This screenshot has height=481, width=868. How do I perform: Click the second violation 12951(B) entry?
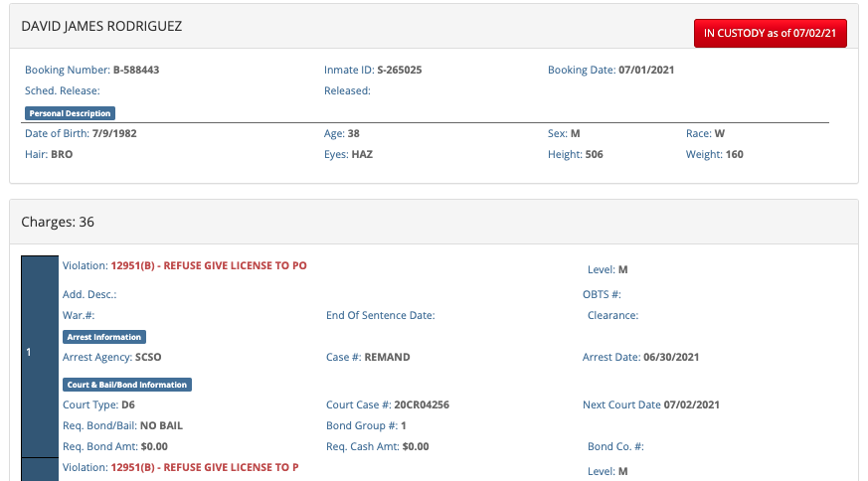tap(204, 467)
